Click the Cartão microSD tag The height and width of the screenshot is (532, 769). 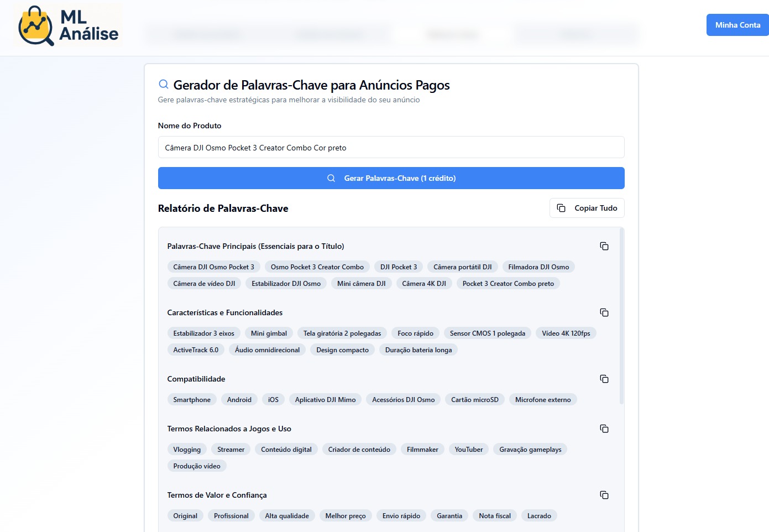(475, 400)
